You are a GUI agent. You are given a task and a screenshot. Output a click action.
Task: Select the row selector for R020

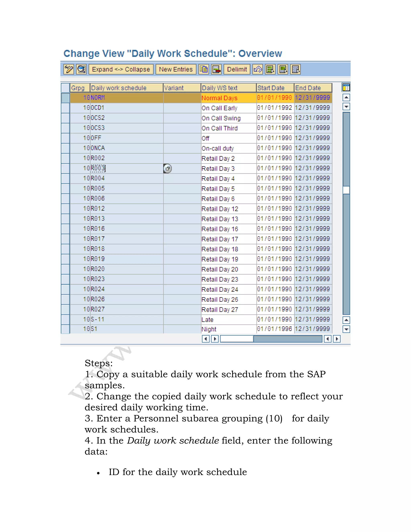click(x=65, y=269)
